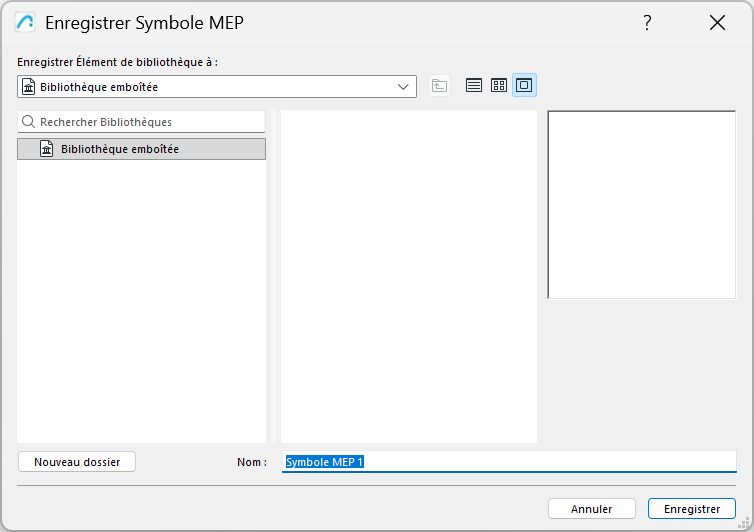Click the Nouveau dossier button
The height and width of the screenshot is (532, 754).
click(77, 462)
